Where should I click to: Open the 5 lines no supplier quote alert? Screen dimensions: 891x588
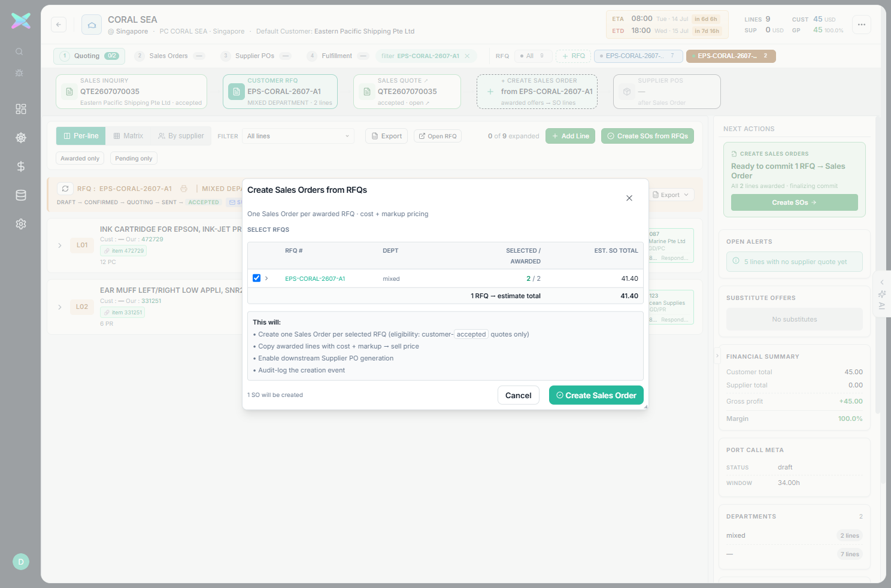point(795,262)
